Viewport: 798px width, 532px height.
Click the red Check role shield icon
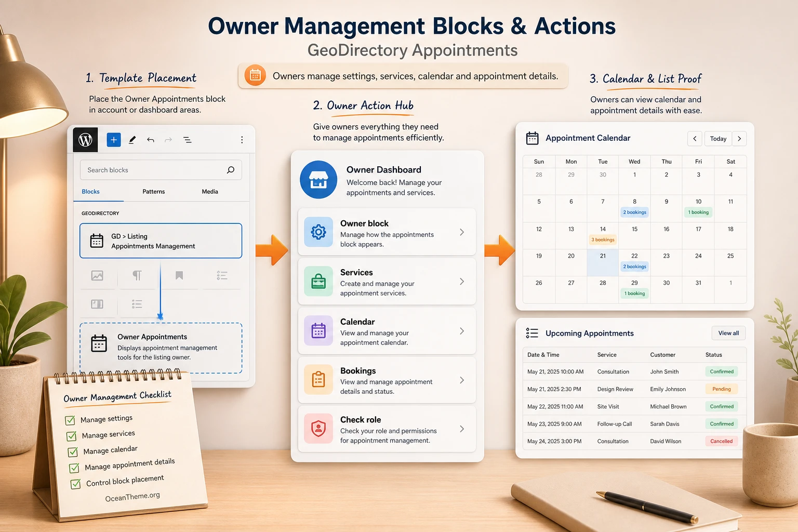pos(318,429)
